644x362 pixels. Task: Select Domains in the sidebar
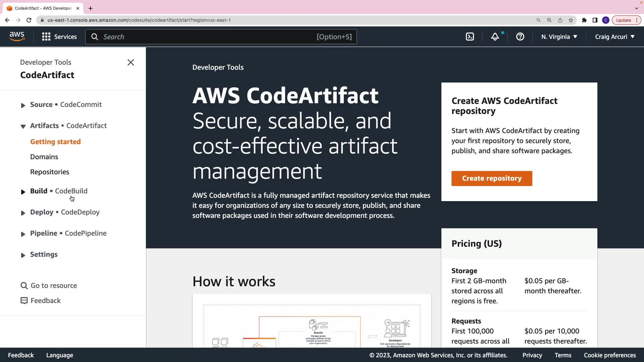click(44, 157)
